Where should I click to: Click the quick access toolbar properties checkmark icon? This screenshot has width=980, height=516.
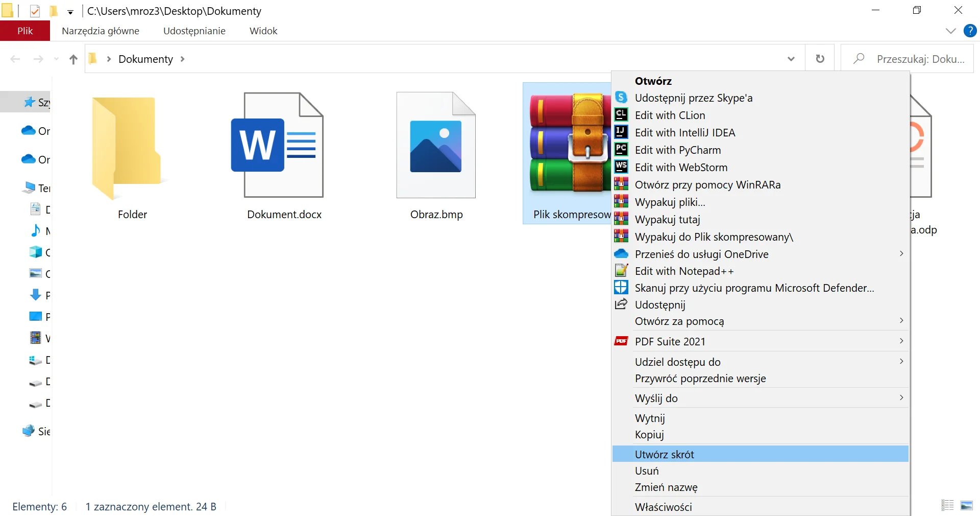pyautogui.click(x=35, y=11)
